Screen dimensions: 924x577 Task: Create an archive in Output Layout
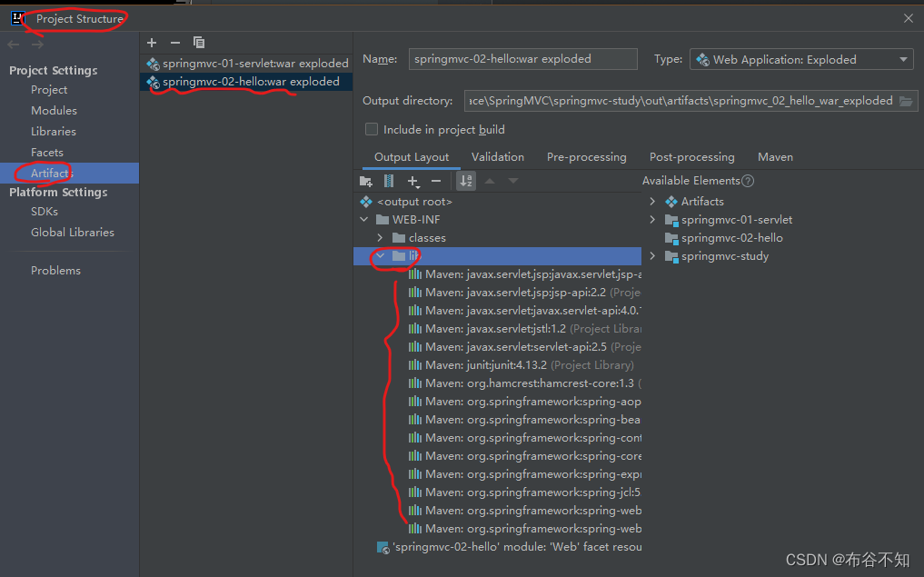(x=389, y=181)
